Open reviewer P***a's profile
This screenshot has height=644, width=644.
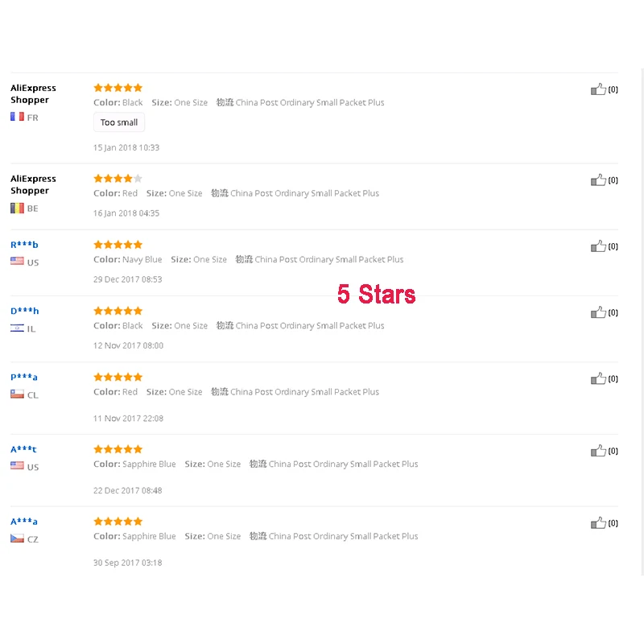tap(24, 377)
